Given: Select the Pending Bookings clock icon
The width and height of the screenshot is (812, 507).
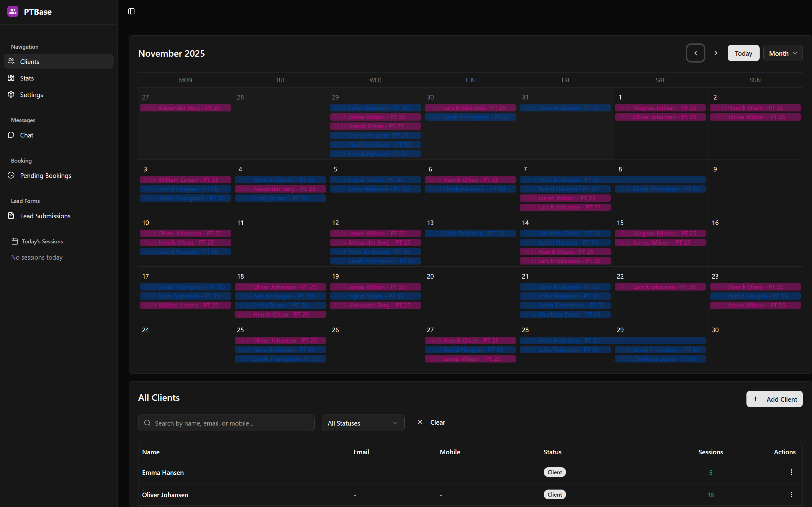Looking at the screenshot, I should point(11,175).
